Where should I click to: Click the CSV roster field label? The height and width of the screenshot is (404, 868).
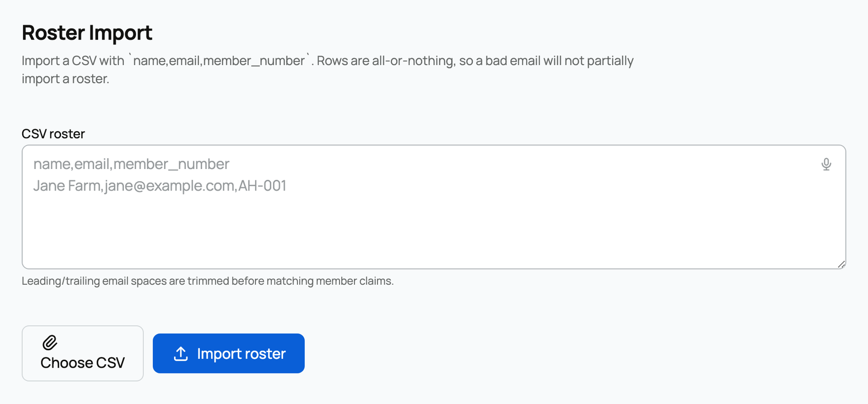point(53,134)
